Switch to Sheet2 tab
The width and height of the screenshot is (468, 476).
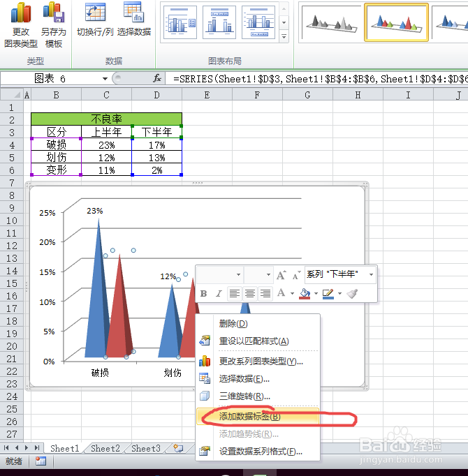[105, 448]
